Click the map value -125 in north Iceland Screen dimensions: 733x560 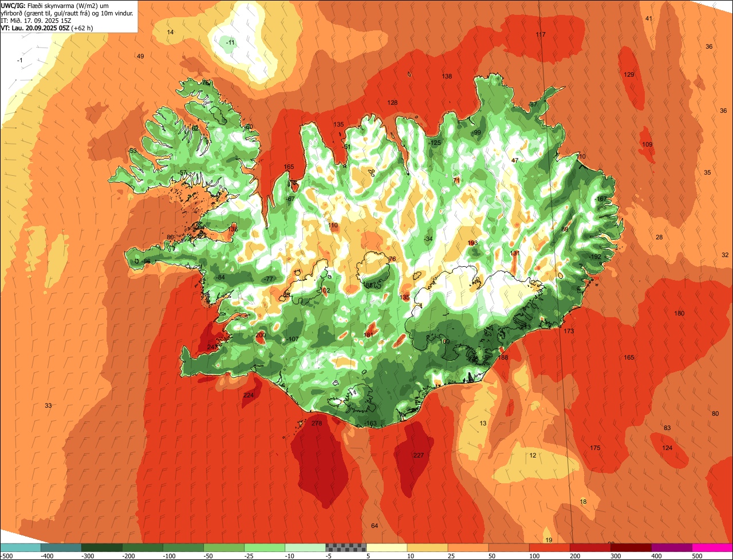click(435, 143)
